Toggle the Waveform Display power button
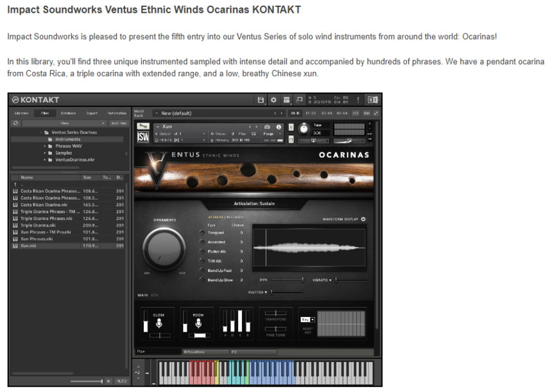 coord(363,219)
